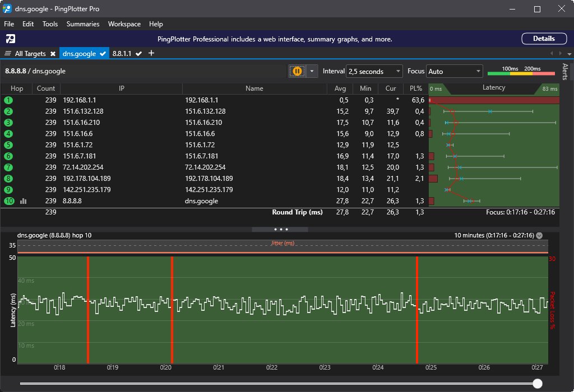Click the Focus: 0:17:16 - 0:27:16 text
The height and width of the screenshot is (392, 574).
(520, 212)
